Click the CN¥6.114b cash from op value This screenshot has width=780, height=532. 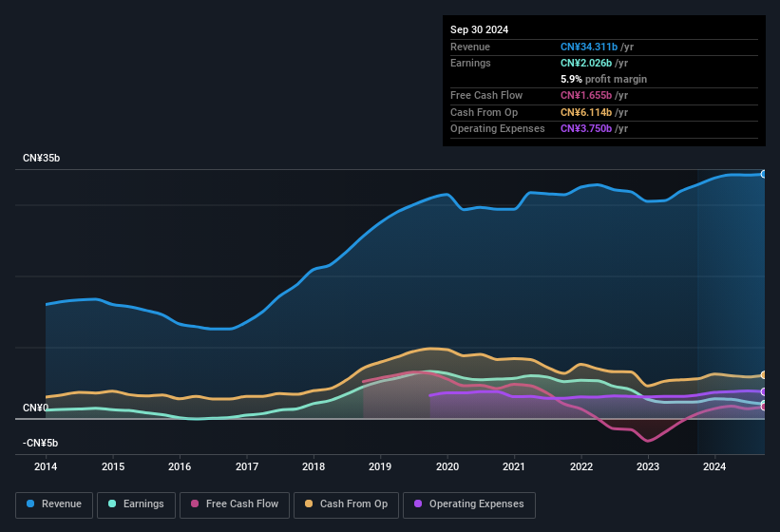(586, 112)
